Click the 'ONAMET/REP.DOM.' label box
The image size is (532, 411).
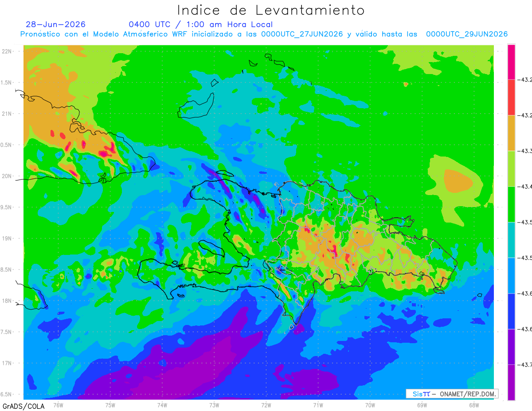452,394
